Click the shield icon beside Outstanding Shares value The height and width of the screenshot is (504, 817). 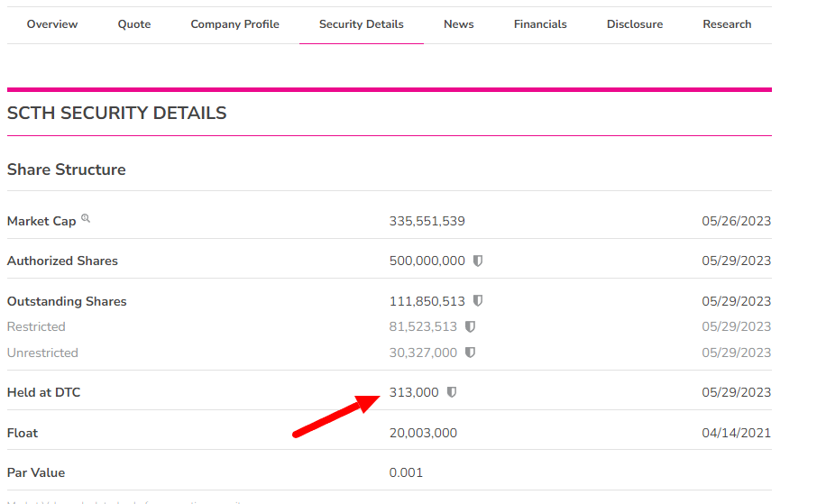pos(478,300)
